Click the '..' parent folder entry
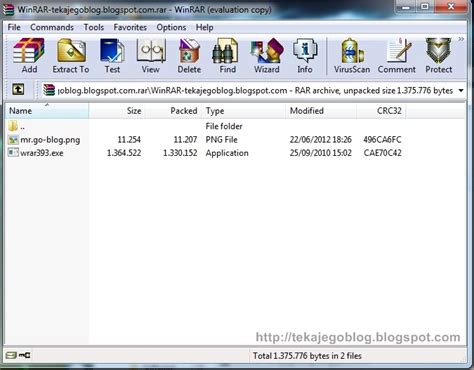The image size is (474, 370). pos(22,127)
